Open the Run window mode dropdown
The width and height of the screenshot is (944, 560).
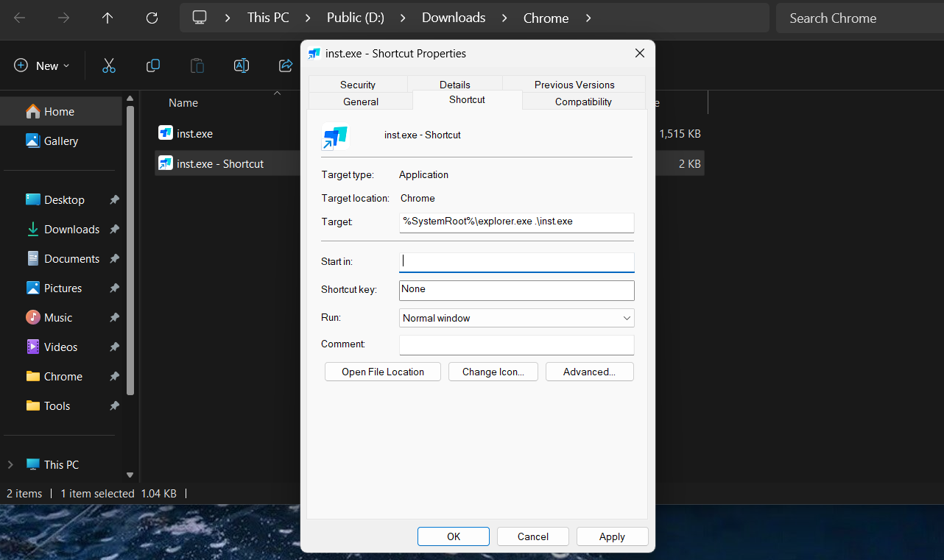coord(516,318)
